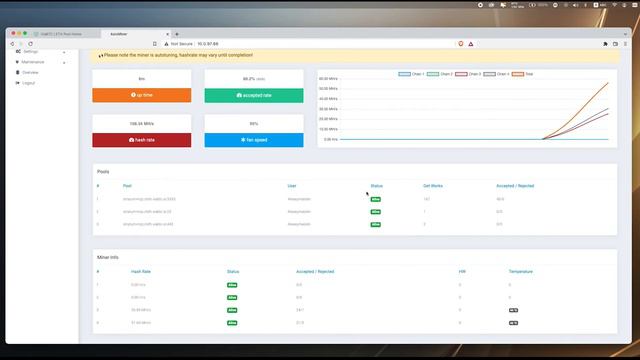Screen dimensions: 640x360
Task: Click the Hash Rate column header
Action: coord(141,271)
